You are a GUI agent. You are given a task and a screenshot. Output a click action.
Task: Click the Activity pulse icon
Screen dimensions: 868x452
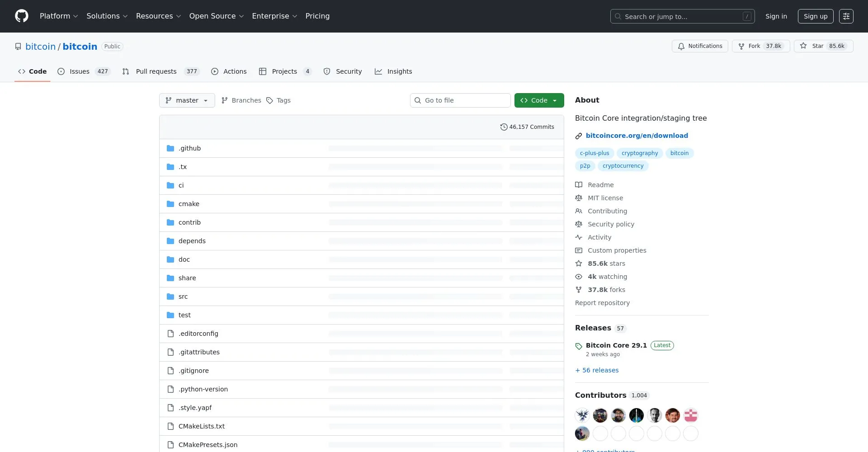point(579,237)
